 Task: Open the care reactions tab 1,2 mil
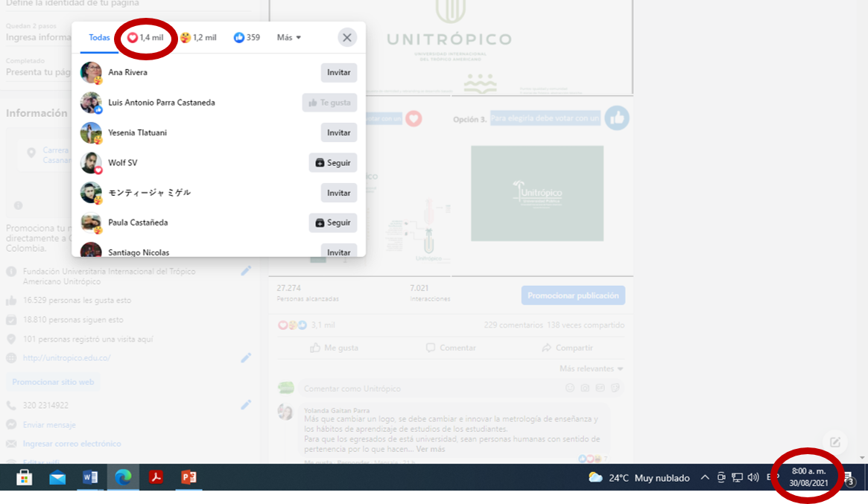(x=198, y=38)
